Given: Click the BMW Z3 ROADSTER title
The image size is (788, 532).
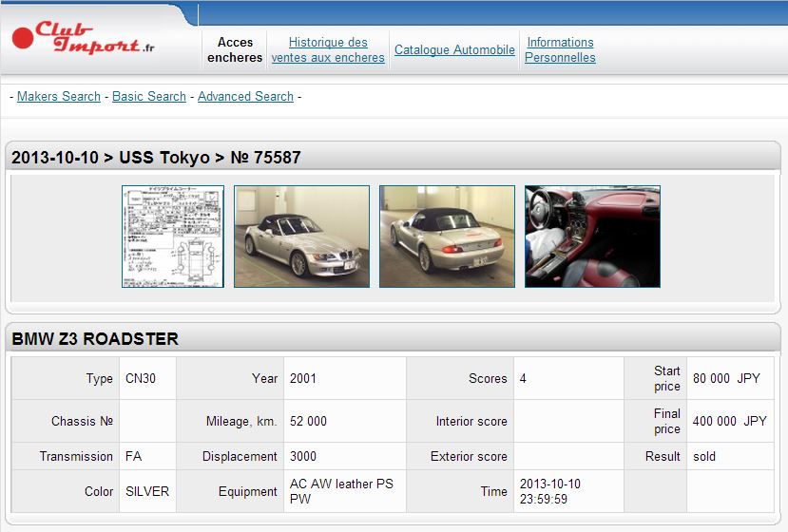Looking at the screenshot, I should pyautogui.click(x=95, y=338).
